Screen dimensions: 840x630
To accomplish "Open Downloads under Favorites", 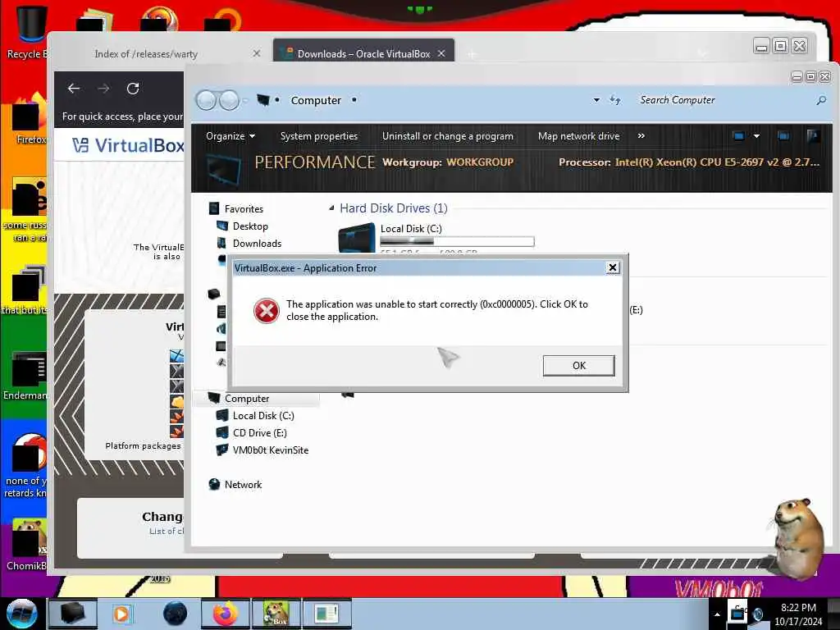I will tap(257, 243).
